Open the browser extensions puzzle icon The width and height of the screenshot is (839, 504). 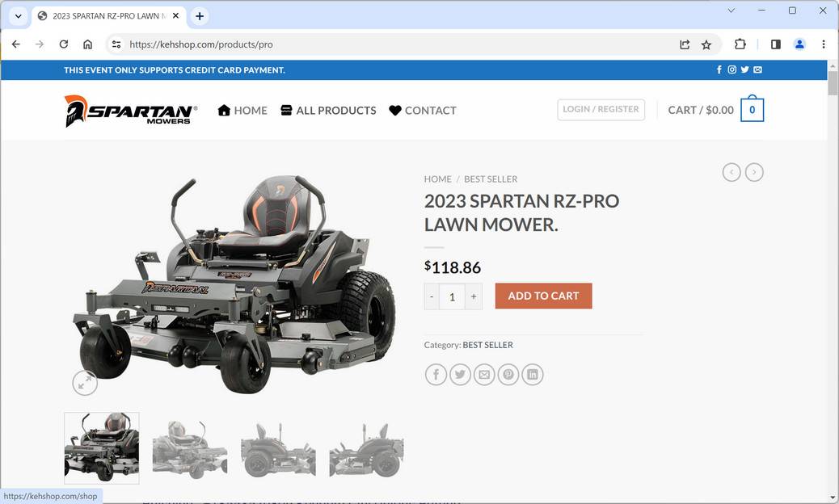(x=740, y=44)
